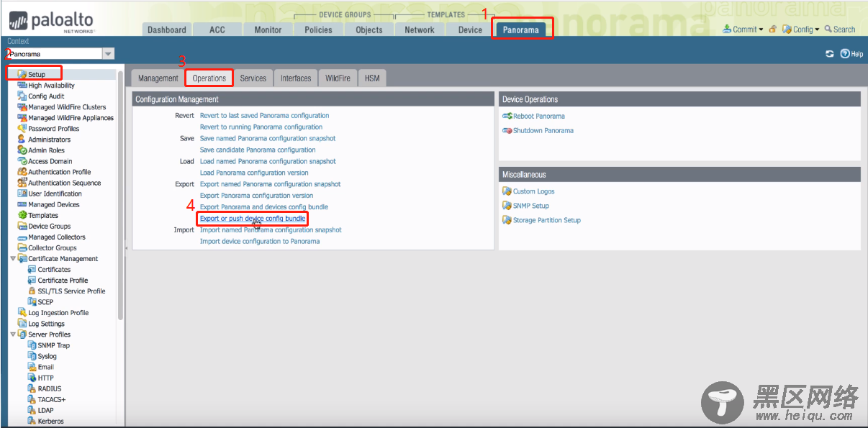Switch to the Dashboard tab

point(167,29)
